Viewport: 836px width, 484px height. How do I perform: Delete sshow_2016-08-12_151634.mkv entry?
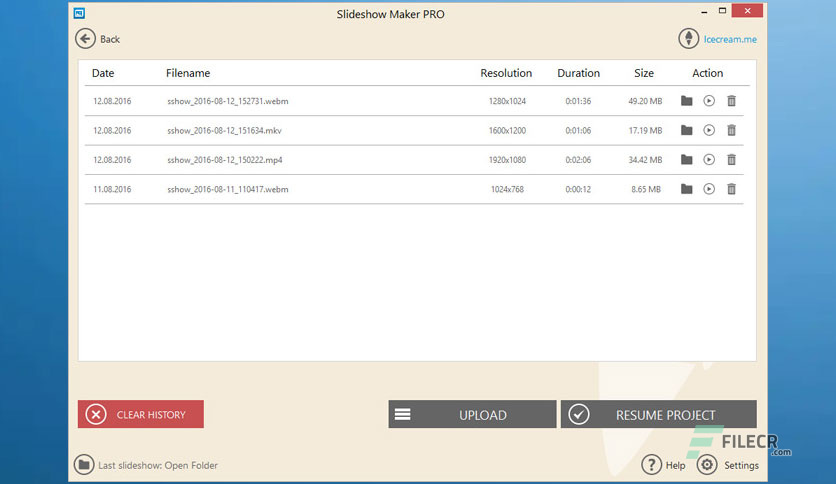point(732,130)
